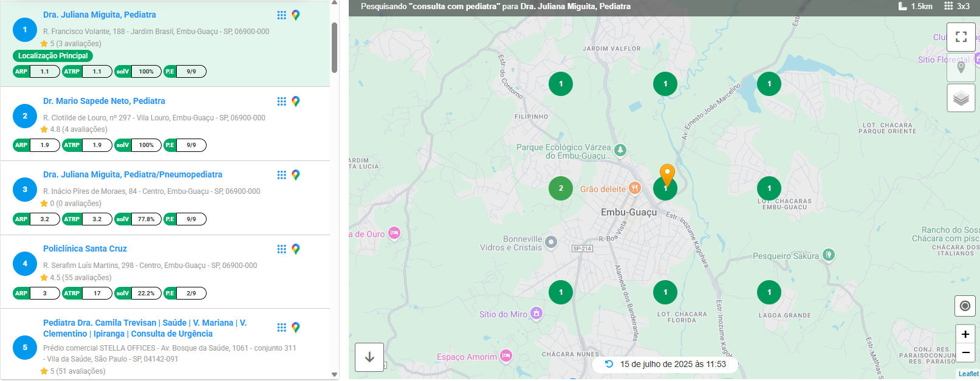Select the orange location pin on map
The height and width of the screenshot is (381, 980).
pos(667,174)
